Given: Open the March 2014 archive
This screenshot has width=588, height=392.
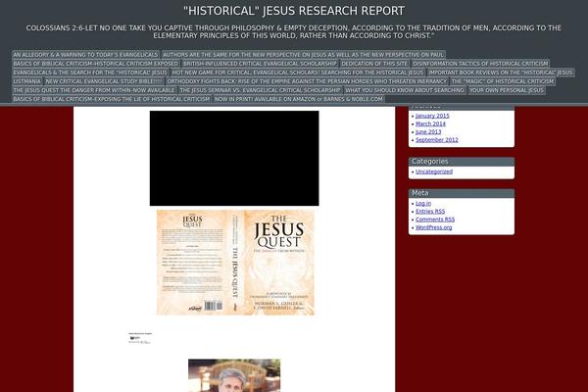Looking at the screenshot, I should pyautogui.click(x=430, y=123).
